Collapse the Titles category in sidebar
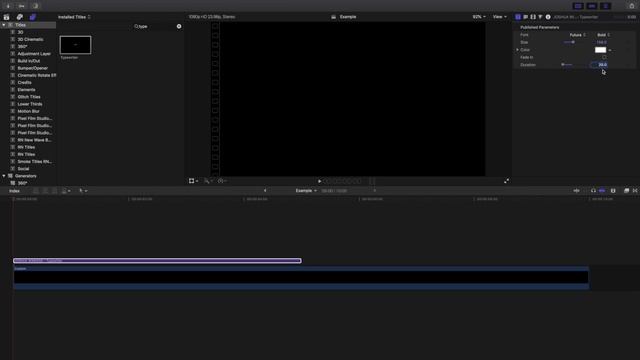This screenshot has width=640, height=360. 4,25
